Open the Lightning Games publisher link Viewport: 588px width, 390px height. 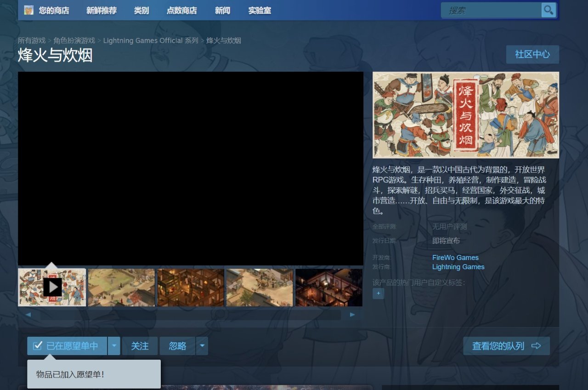458,267
